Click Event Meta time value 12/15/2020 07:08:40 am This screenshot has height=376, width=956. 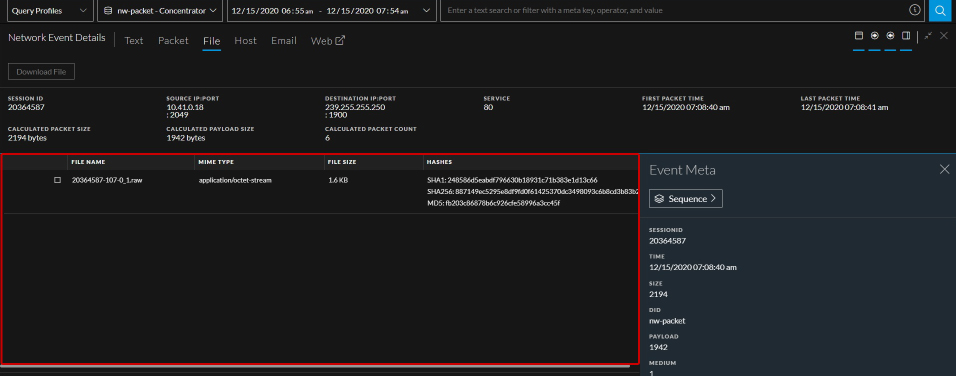point(693,268)
